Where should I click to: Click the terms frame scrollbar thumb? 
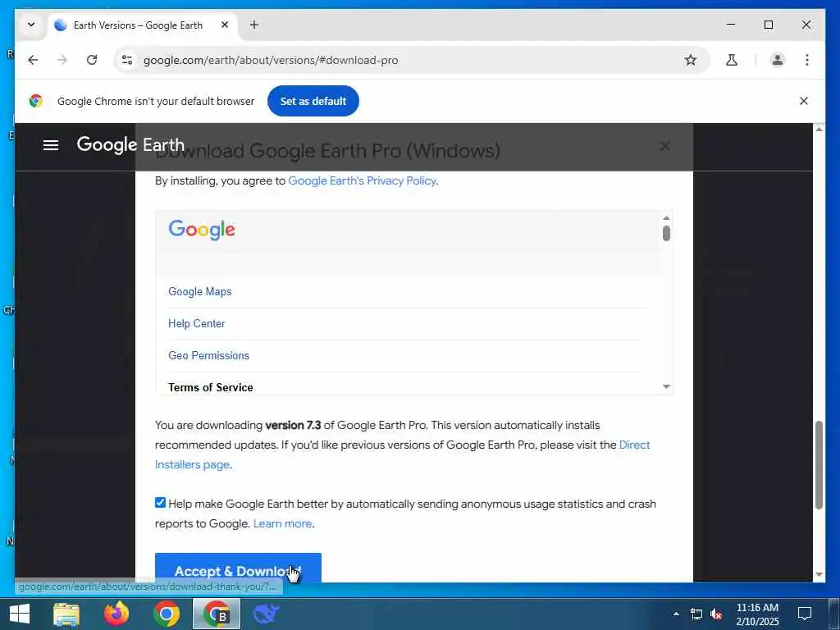point(666,234)
